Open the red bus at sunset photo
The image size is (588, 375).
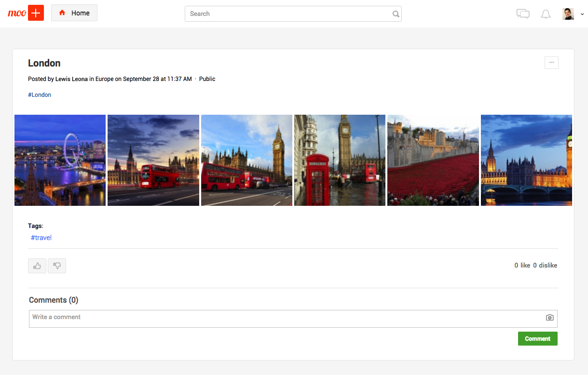(x=153, y=160)
